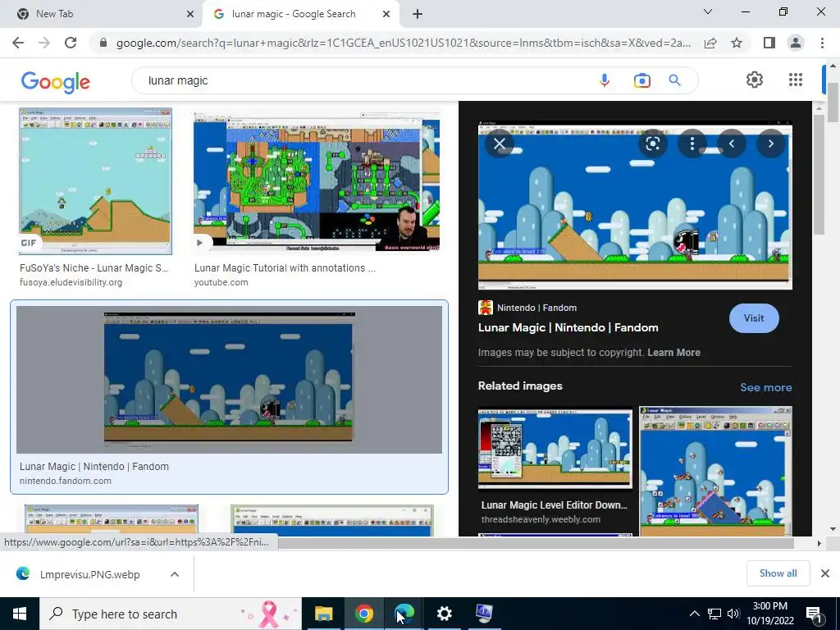Viewport: 840px width, 630px height.
Task: Bookmark this page with the star icon
Action: pos(737,43)
